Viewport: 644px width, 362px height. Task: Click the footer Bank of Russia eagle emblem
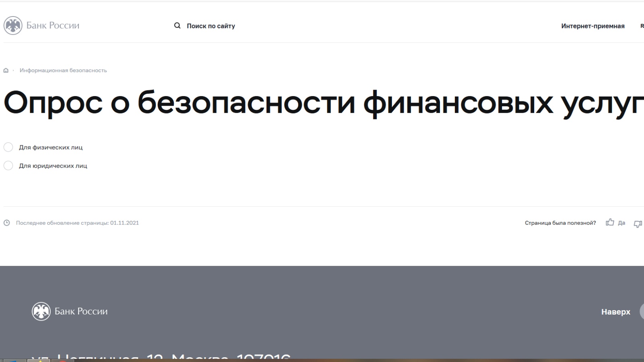(x=41, y=311)
